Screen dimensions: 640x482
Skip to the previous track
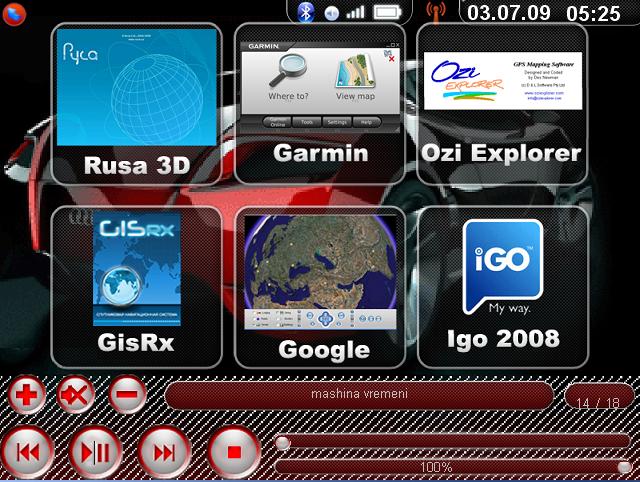(x=29, y=452)
